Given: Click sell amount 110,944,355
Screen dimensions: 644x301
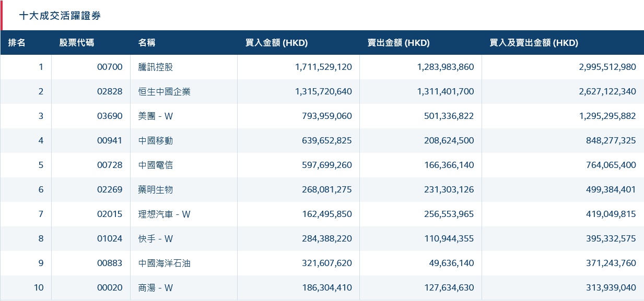Looking at the screenshot, I should [x=449, y=238].
